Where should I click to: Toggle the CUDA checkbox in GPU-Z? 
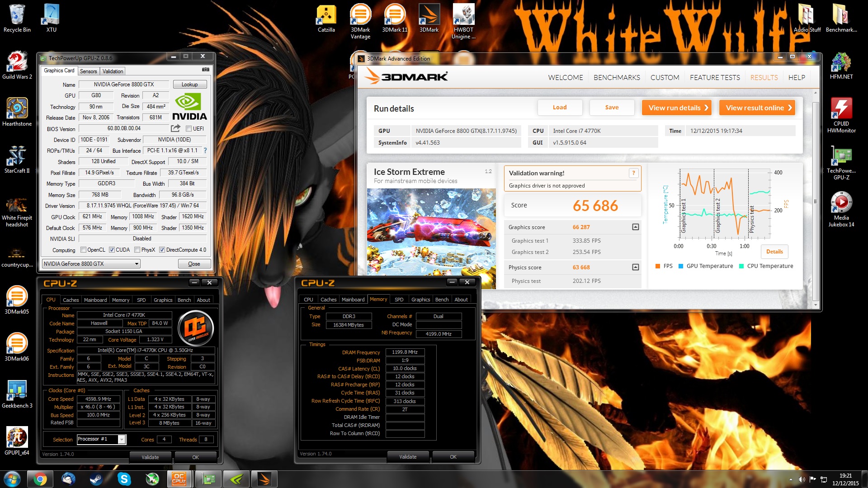[x=112, y=250]
